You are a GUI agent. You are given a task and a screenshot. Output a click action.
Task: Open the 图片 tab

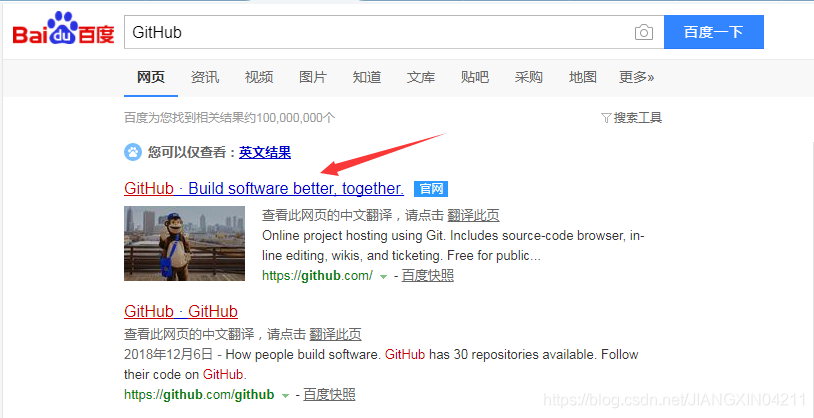click(x=313, y=78)
